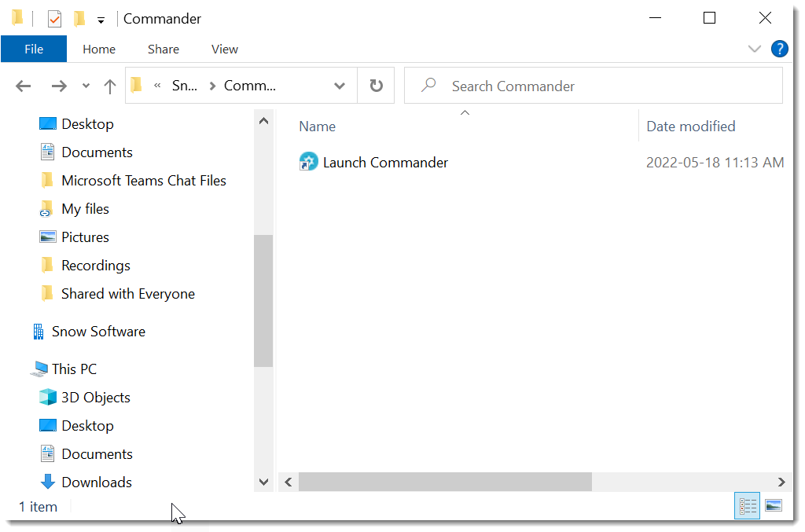Screen dimensions: 805x532
Task: Click the file list horizontal scrollbar thumb
Action: coord(445,482)
